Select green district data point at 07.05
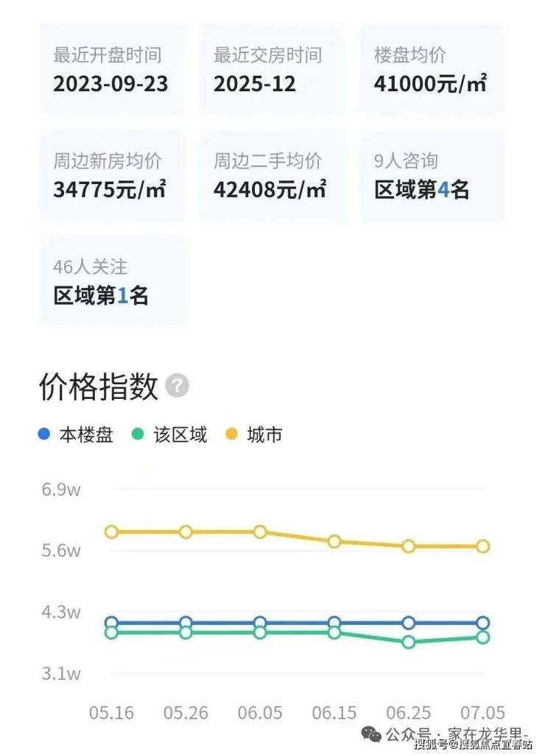This screenshot has width=545, height=756. (x=483, y=637)
